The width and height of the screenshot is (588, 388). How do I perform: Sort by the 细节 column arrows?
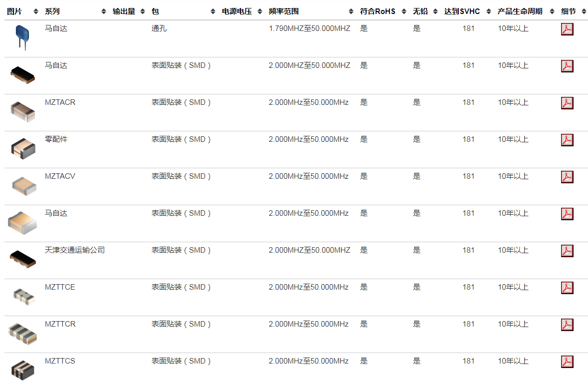[x=584, y=11]
